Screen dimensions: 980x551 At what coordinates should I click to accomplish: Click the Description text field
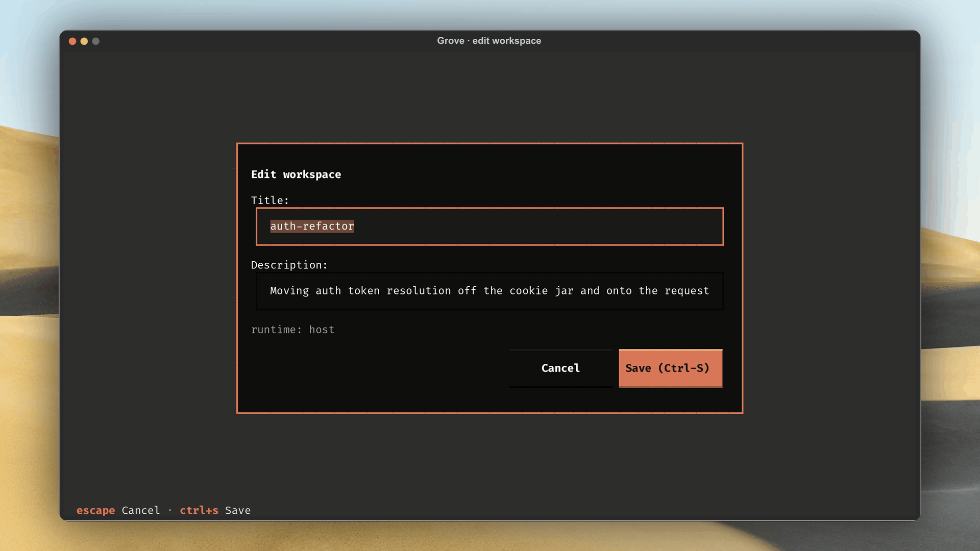point(489,291)
